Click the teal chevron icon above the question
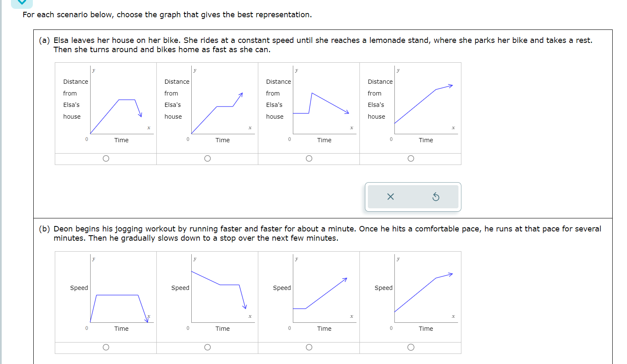 click(x=21, y=3)
